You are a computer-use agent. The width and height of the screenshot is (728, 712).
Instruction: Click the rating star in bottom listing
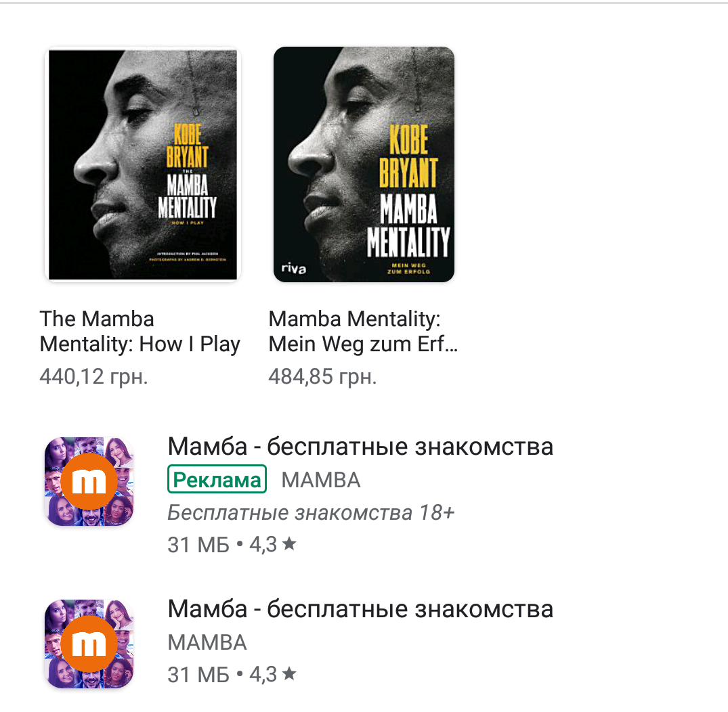[x=288, y=673]
